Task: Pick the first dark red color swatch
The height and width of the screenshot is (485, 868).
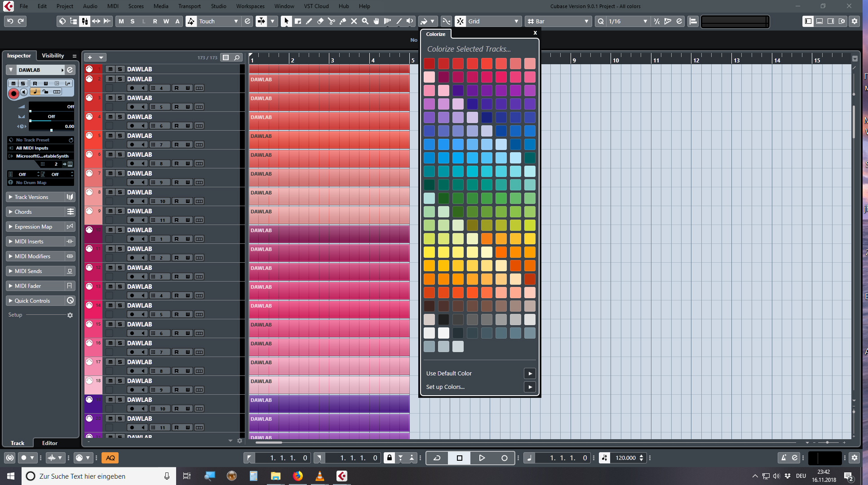Action: [x=429, y=63]
